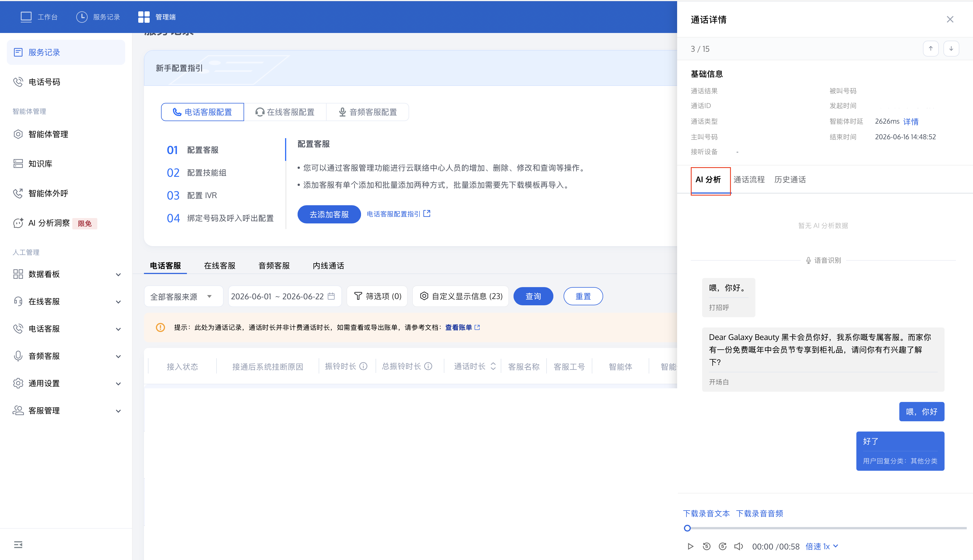
Task: Open the 倍速 1x playback speed dropdown
Action: [822, 547]
